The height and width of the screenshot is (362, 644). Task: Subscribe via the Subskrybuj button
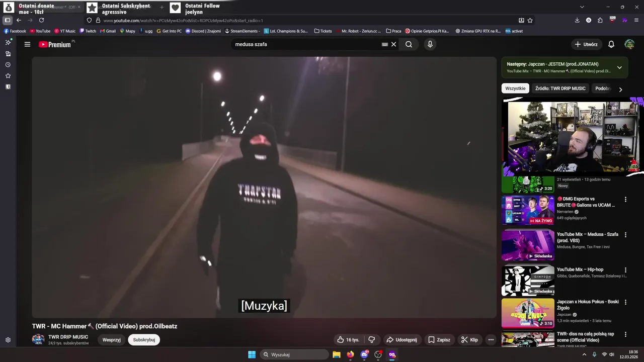[x=144, y=340]
